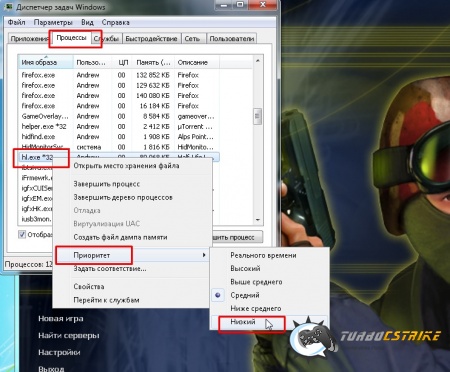Choose Завершить процесс in context menu

point(107,184)
